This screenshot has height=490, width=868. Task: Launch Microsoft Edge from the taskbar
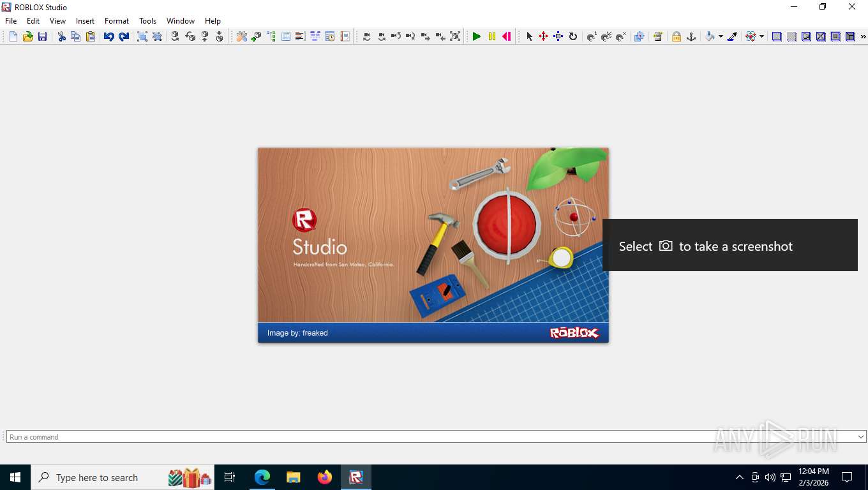[262, 477]
